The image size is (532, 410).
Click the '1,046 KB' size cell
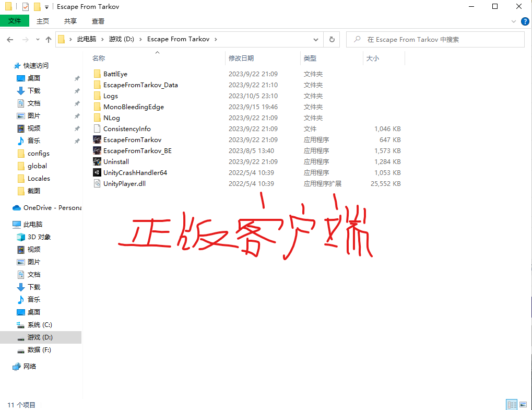pos(387,129)
